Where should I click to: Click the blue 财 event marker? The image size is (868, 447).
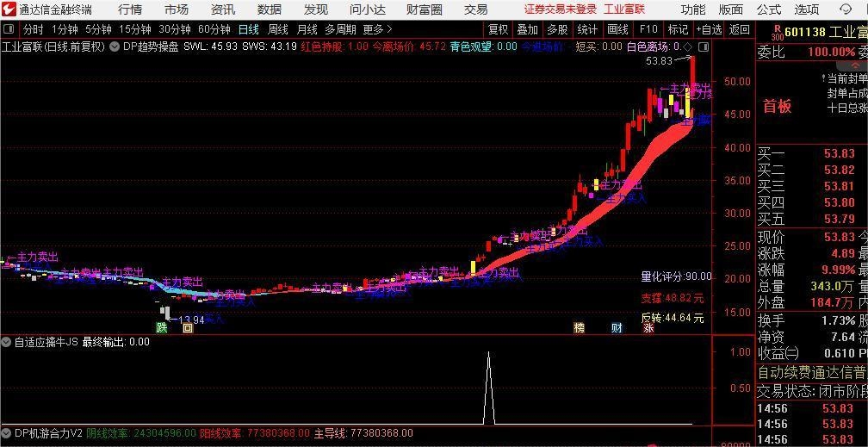tap(617, 327)
